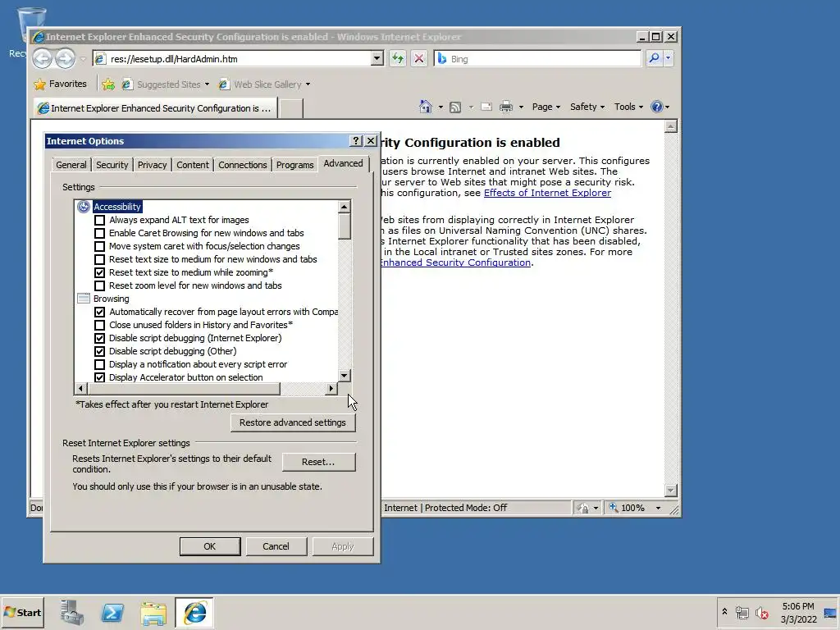Click the Print icon in command bar
Viewport: 840px width, 630px height.
pos(505,107)
